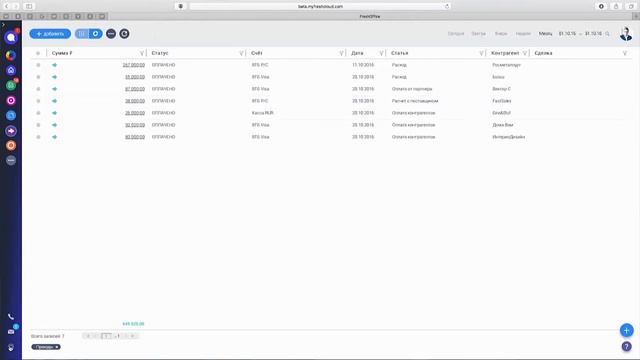Click the green arrow in the Вектор С row
Image resolution: width=640 pixels, height=360 pixels.
[x=54, y=89]
